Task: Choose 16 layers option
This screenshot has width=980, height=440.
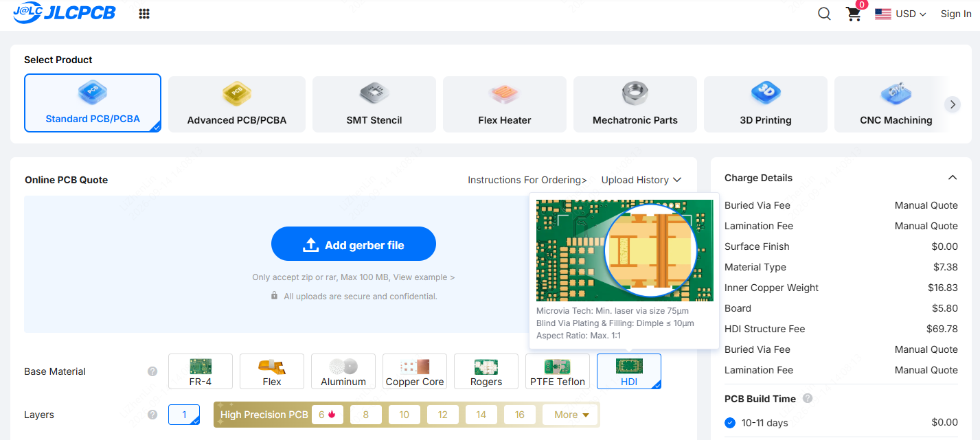Action: [x=520, y=415]
